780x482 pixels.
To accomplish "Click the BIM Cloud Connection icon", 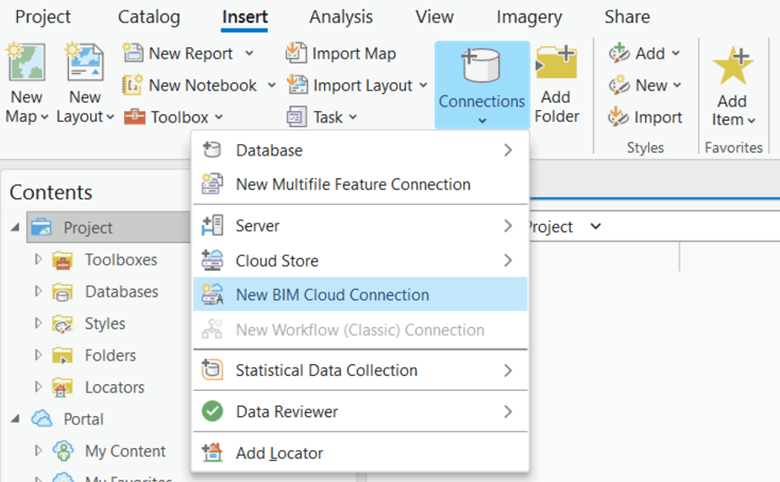I will pos(212,294).
